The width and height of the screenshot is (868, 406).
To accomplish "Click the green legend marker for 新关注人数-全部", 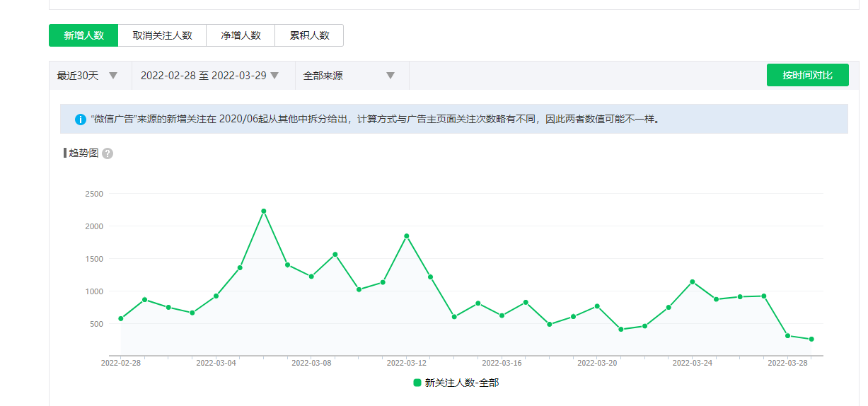I will pos(417,383).
